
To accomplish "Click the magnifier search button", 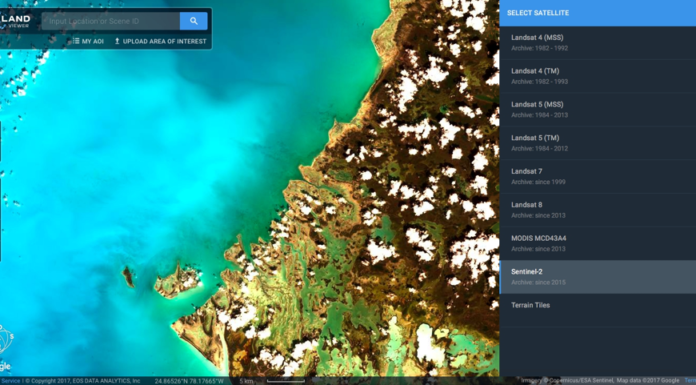I will 194,21.
